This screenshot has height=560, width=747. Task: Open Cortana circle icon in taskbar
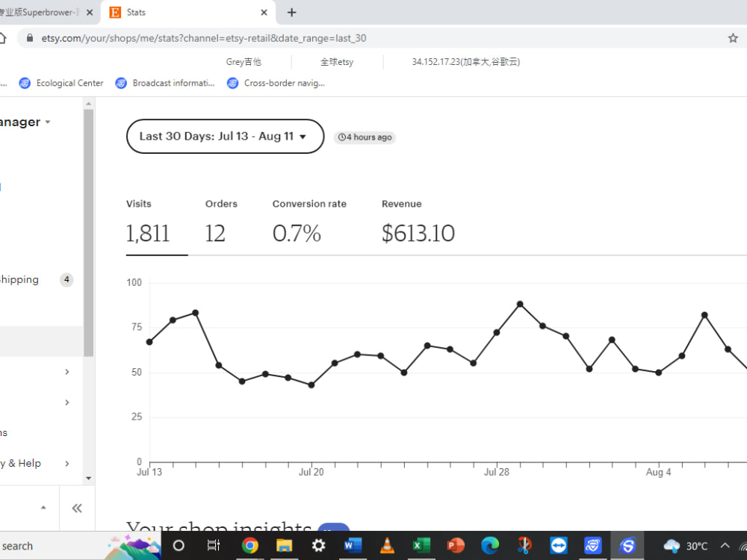pos(179,546)
